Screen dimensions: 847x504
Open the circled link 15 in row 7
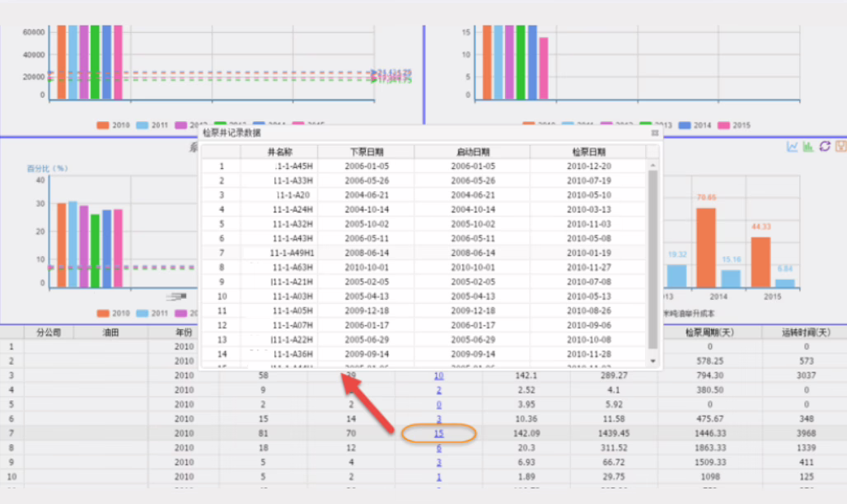[438, 433]
